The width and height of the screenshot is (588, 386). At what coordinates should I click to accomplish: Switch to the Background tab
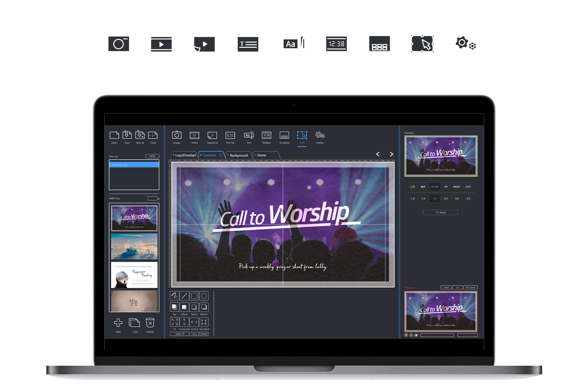coord(239,155)
